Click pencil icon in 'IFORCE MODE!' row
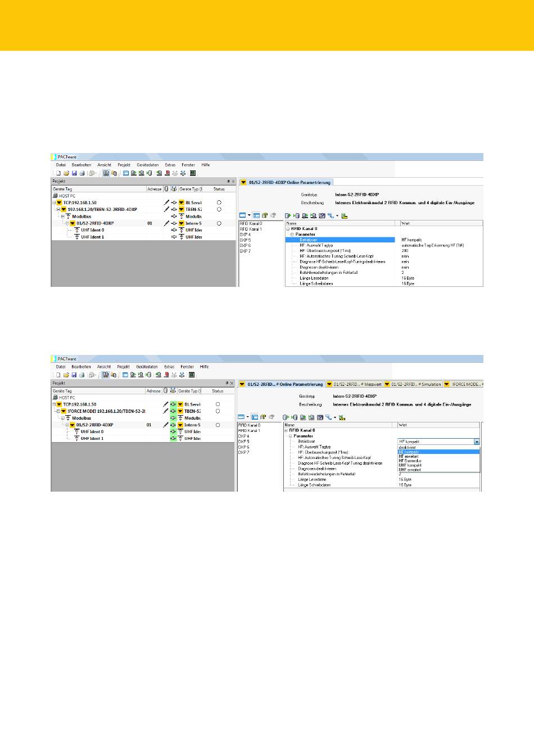534x756 pixels. point(166,411)
